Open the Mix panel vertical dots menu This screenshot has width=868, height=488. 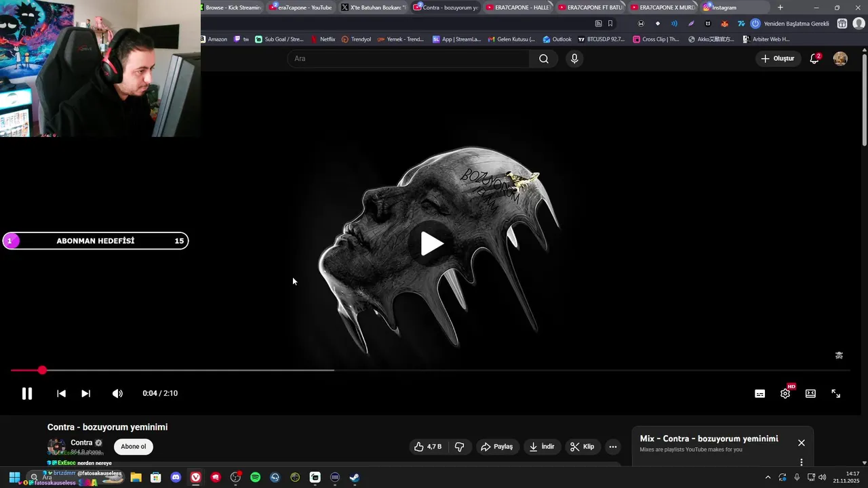pos(801,462)
